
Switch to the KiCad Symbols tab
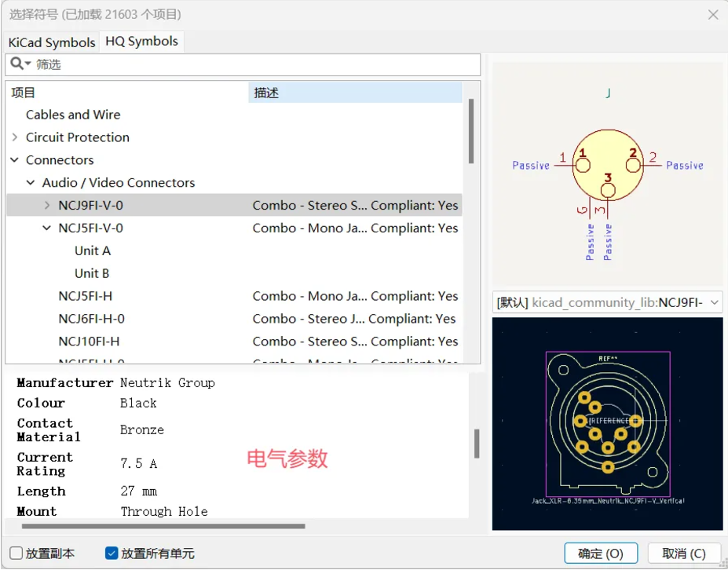pyautogui.click(x=52, y=42)
